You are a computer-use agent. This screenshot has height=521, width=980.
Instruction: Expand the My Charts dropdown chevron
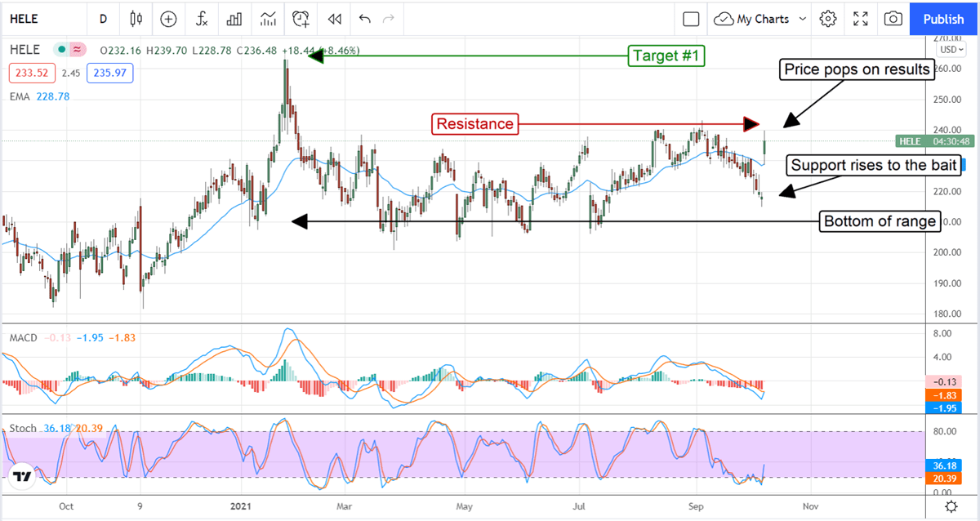coord(802,18)
